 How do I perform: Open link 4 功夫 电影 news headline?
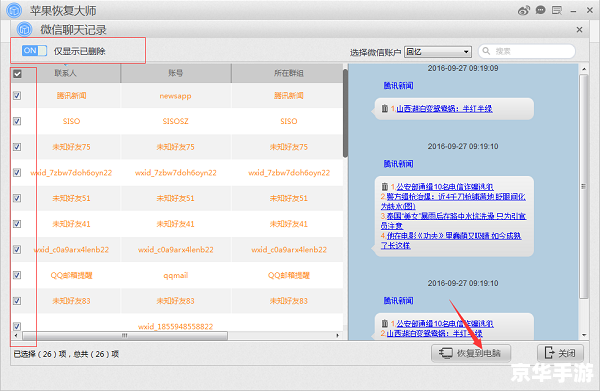pos(451,240)
